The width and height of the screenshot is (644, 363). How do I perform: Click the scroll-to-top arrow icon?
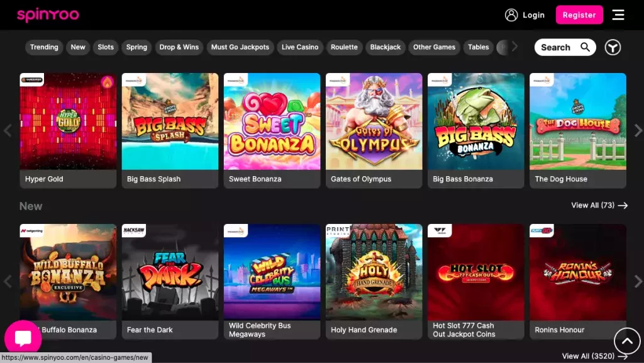pos(626,341)
